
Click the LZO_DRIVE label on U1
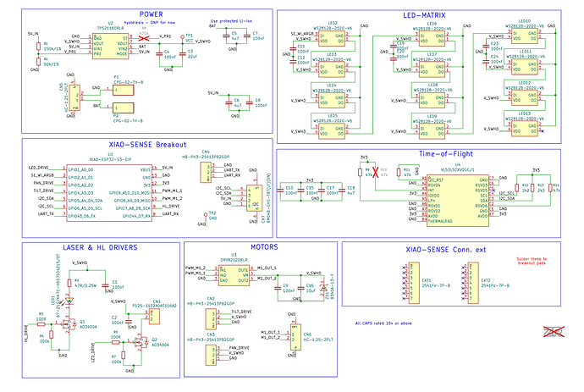click(x=38, y=168)
